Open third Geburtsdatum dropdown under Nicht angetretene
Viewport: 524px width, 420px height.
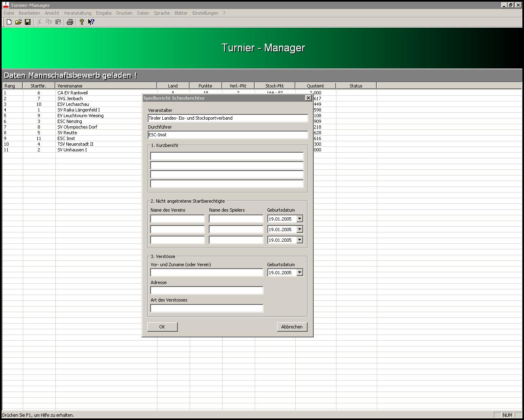pos(299,240)
